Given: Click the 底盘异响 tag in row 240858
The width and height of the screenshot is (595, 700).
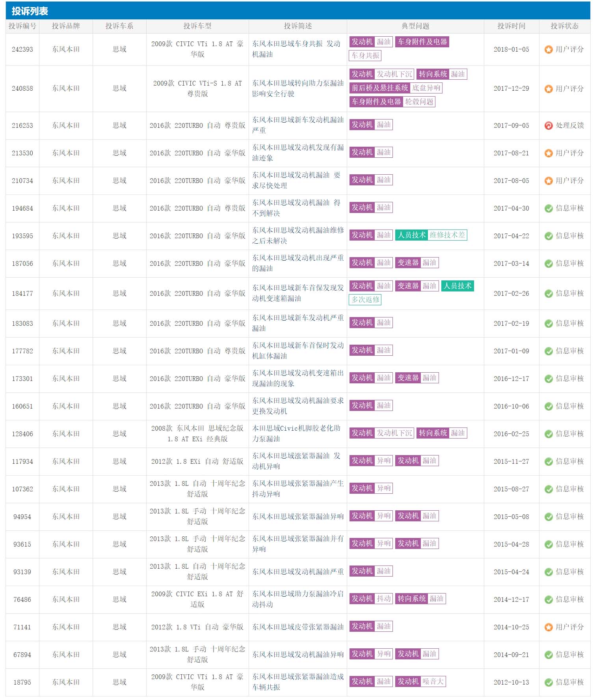Looking at the screenshot, I should click(x=426, y=88).
